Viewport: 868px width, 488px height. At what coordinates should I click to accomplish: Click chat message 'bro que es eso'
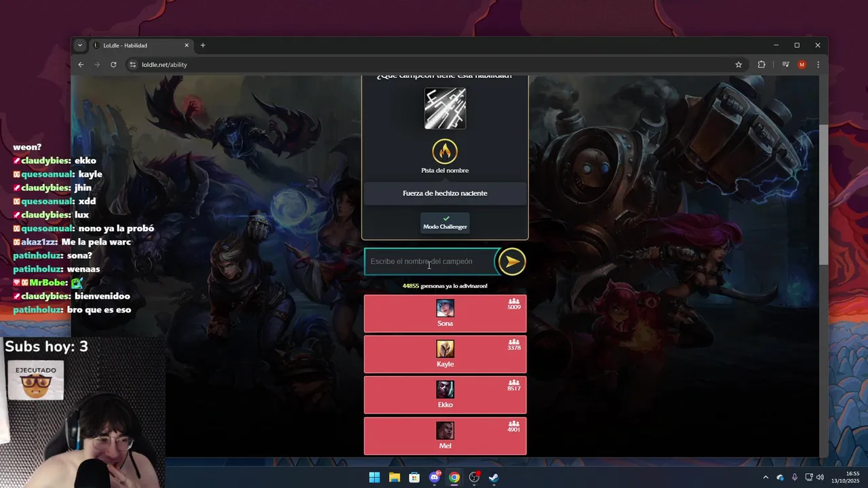coord(99,310)
